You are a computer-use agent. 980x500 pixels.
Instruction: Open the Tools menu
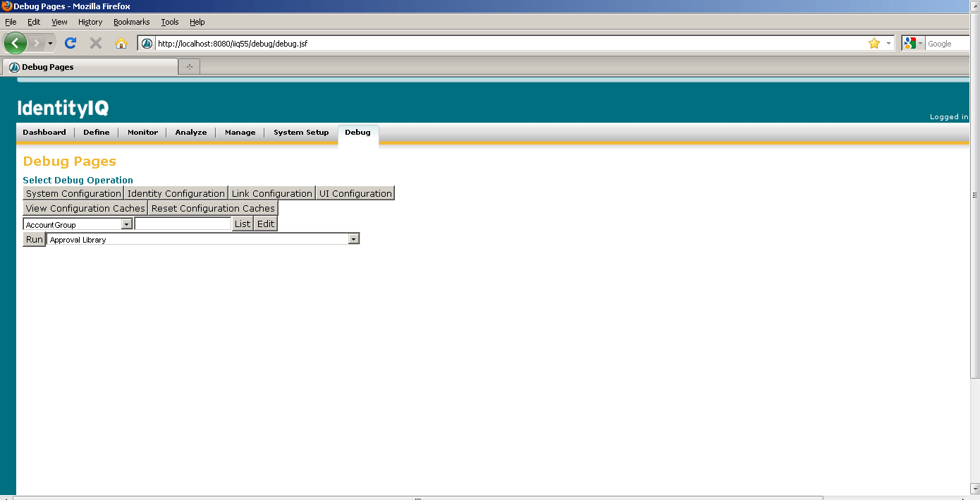[x=170, y=22]
